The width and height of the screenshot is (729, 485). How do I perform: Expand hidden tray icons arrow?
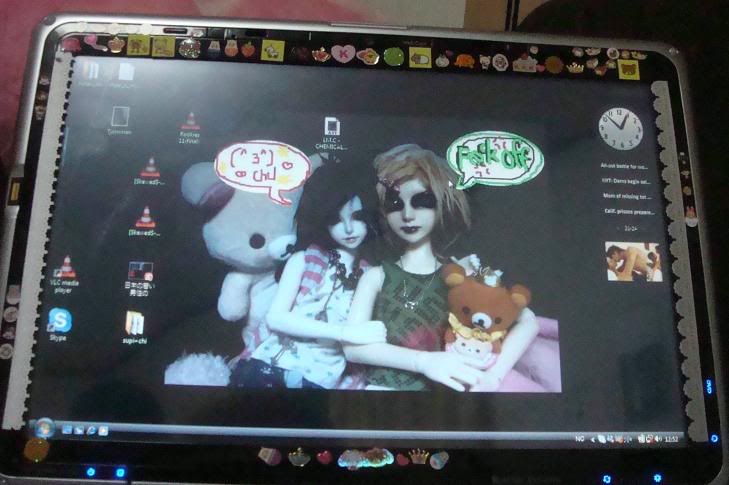(x=592, y=438)
